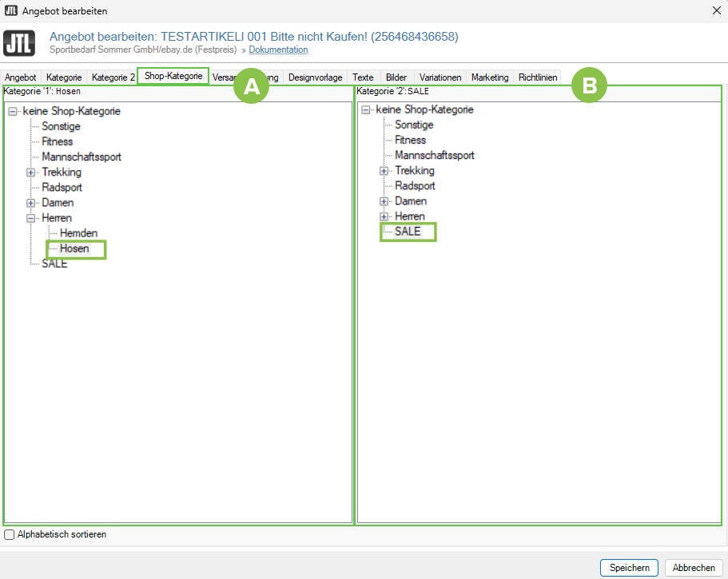Open the Dokumentation link
The width and height of the screenshot is (728, 579).
pyautogui.click(x=278, y=50)
